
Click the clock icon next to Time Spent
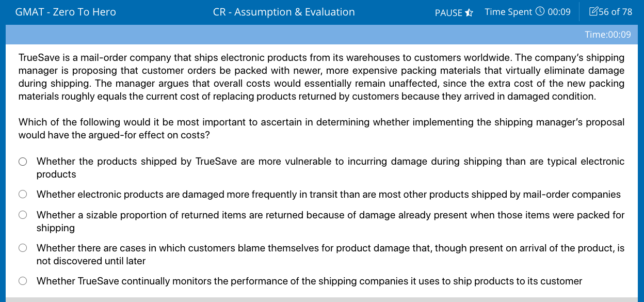pyautogui.click(x=540, y=11)
